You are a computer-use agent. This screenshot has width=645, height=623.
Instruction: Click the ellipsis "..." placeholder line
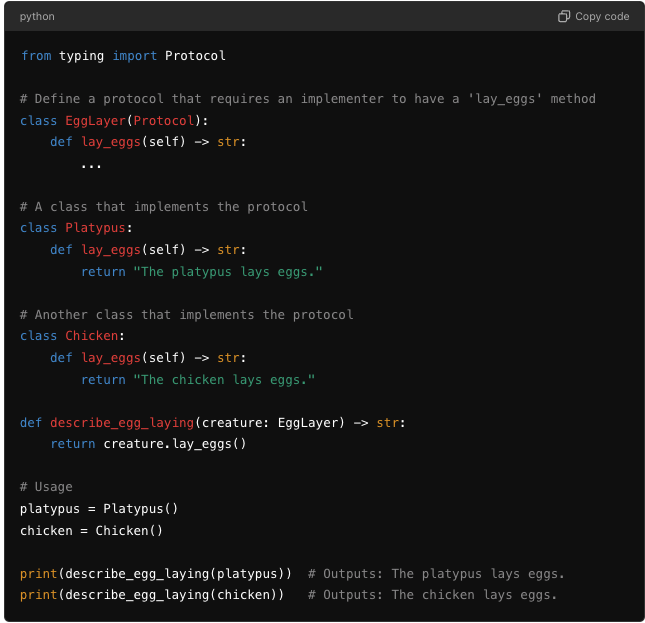[x=91, y=166]
